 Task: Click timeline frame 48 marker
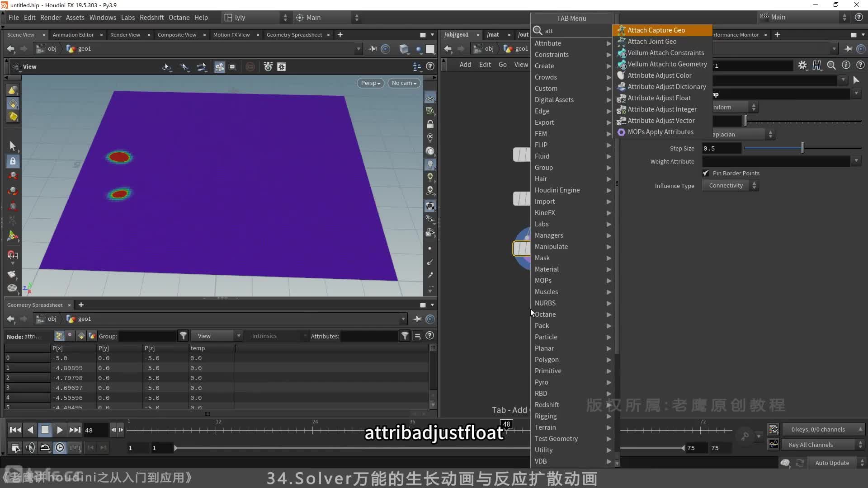(x=507, y=424)
